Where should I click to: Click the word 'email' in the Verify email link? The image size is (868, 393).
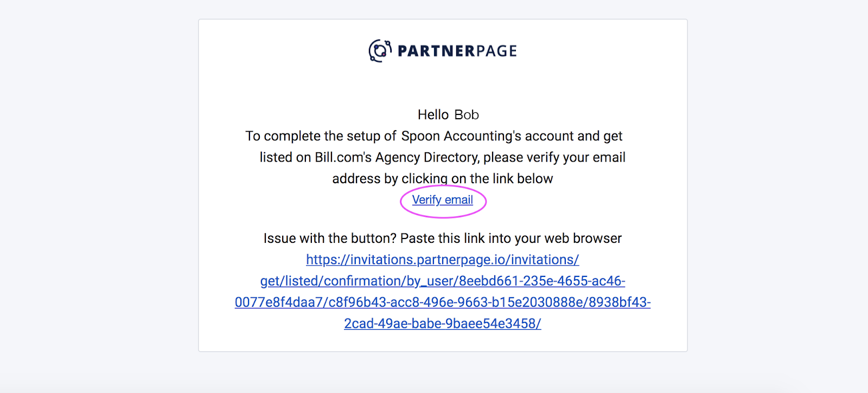point(459,200)
